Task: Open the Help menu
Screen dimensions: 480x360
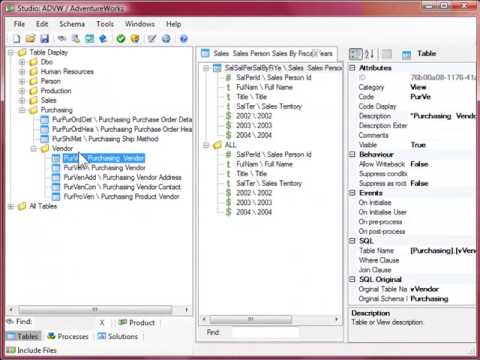Action: point(174,24)
